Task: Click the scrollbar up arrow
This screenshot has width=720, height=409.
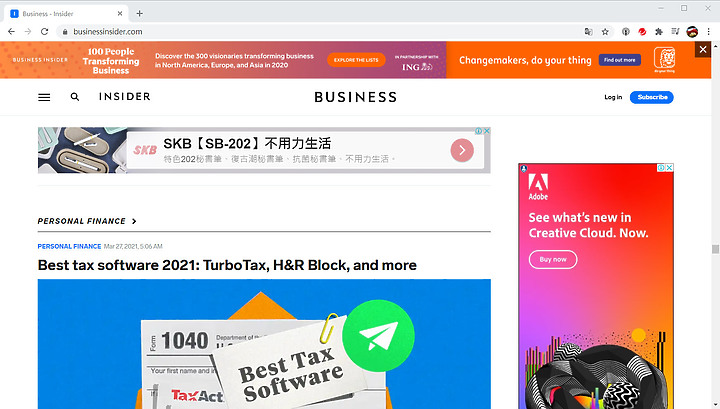Action: tap(715, 45)
